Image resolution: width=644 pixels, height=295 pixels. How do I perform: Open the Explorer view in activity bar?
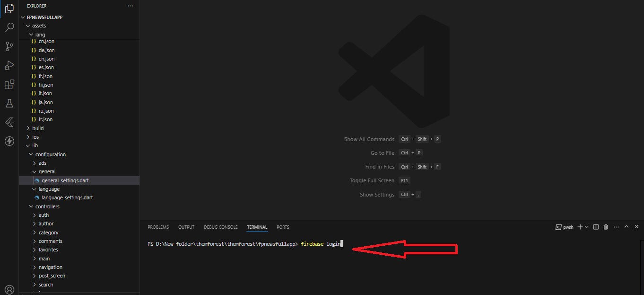tap(9, 9)
